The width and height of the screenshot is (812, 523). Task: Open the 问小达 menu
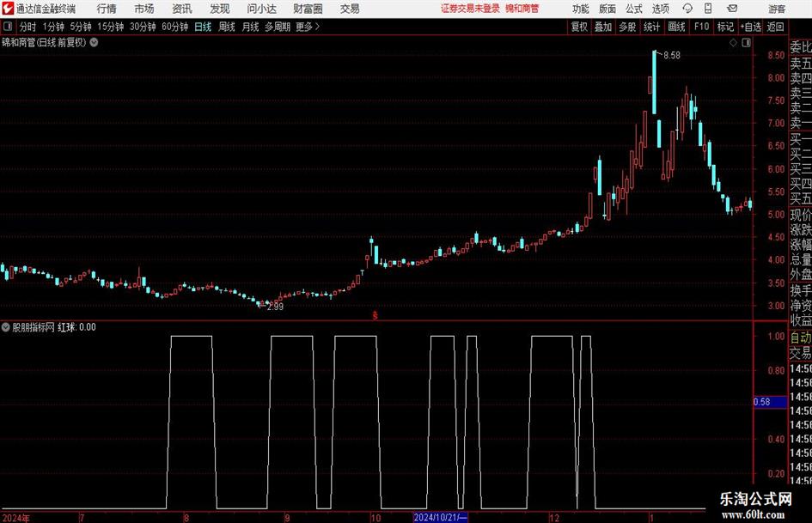point(261,9)
